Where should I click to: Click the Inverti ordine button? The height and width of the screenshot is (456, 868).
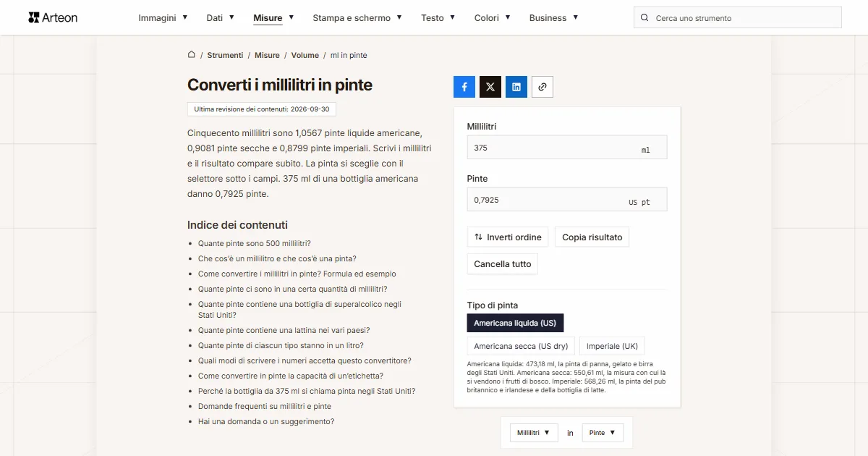pyautogui.click(x=508, y=237)
